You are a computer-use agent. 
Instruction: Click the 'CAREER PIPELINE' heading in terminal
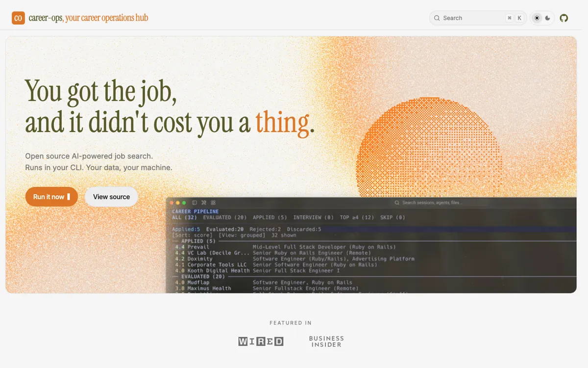pos(196,211)
